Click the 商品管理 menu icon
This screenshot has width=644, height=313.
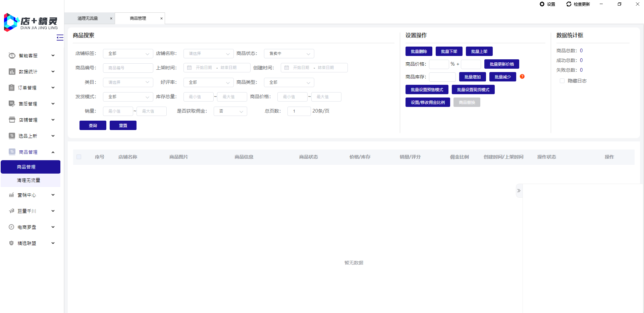(12, 152)
